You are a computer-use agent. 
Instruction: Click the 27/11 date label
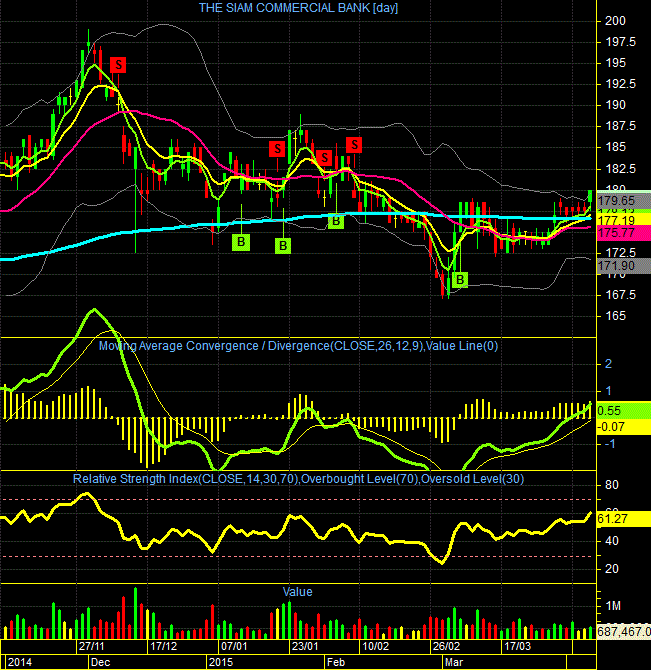click(91, 646)
